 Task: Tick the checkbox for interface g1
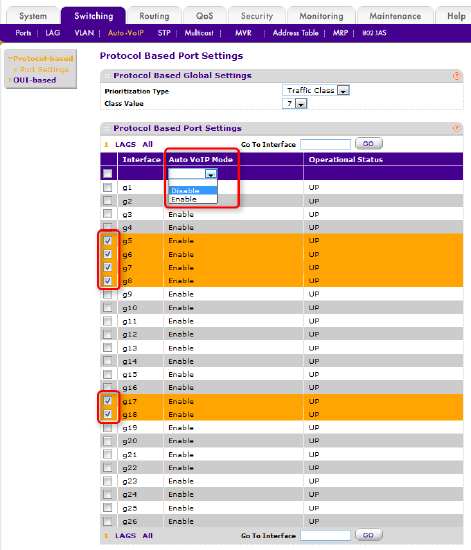[108, 187]
